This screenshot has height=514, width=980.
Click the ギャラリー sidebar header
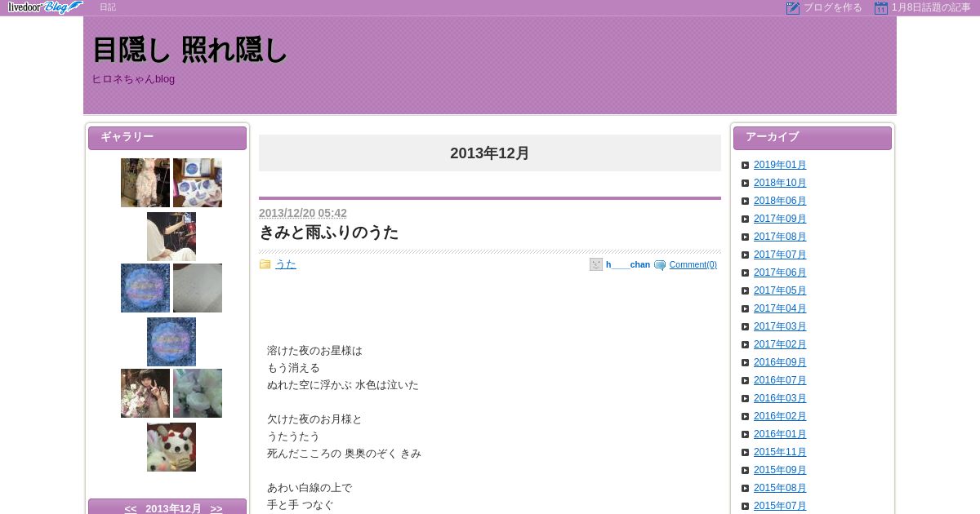coord(167,138)
